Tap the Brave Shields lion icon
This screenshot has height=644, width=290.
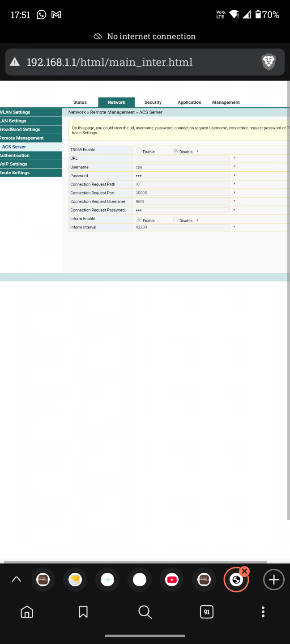(x=269, y=62)
